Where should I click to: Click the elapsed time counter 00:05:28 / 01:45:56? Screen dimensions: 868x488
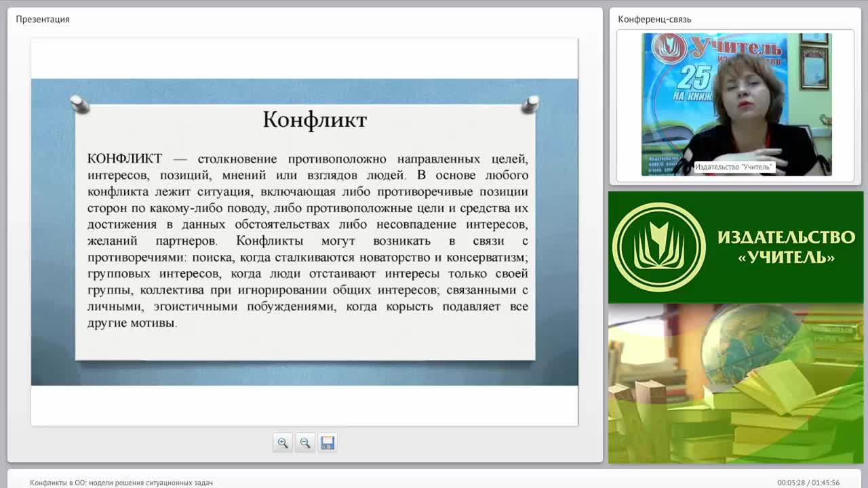tap(808, 483)
